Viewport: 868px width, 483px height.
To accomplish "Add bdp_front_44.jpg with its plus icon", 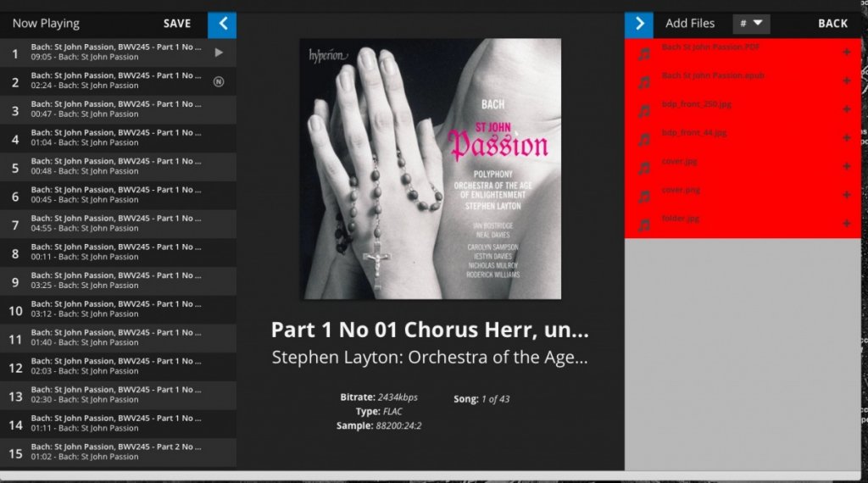I will pos(847,138).
